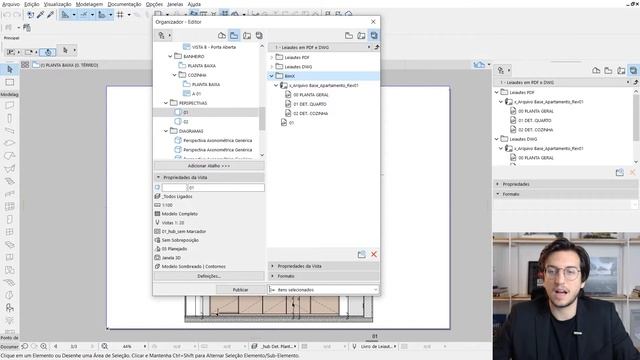
Task: Select the Marquee tool in toolbox
Action: [10, 82]
